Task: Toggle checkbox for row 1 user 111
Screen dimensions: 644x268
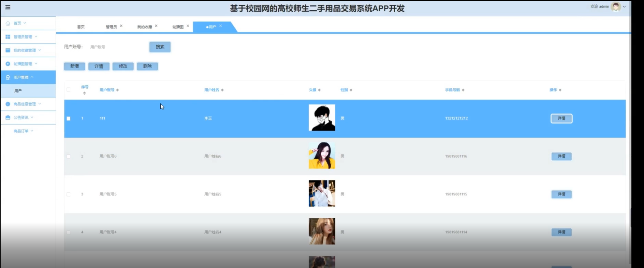Action: click(69, 119)
